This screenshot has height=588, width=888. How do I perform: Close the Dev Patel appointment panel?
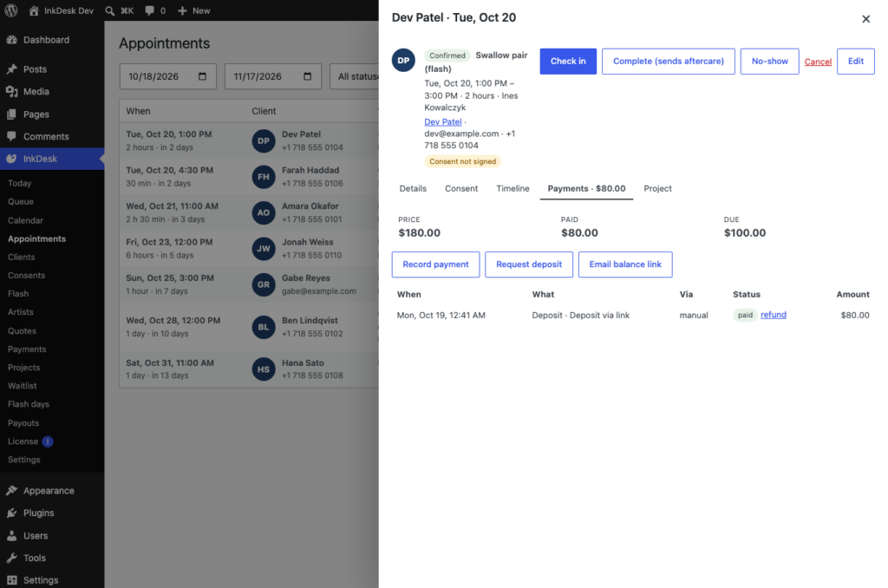(x=865, y=19)
